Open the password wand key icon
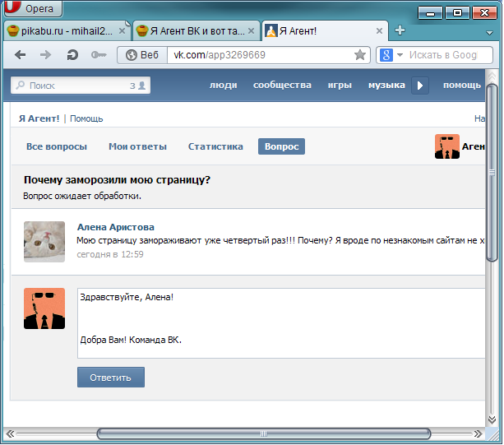Screen dimensions: 504x445 [x=99, y=55]
